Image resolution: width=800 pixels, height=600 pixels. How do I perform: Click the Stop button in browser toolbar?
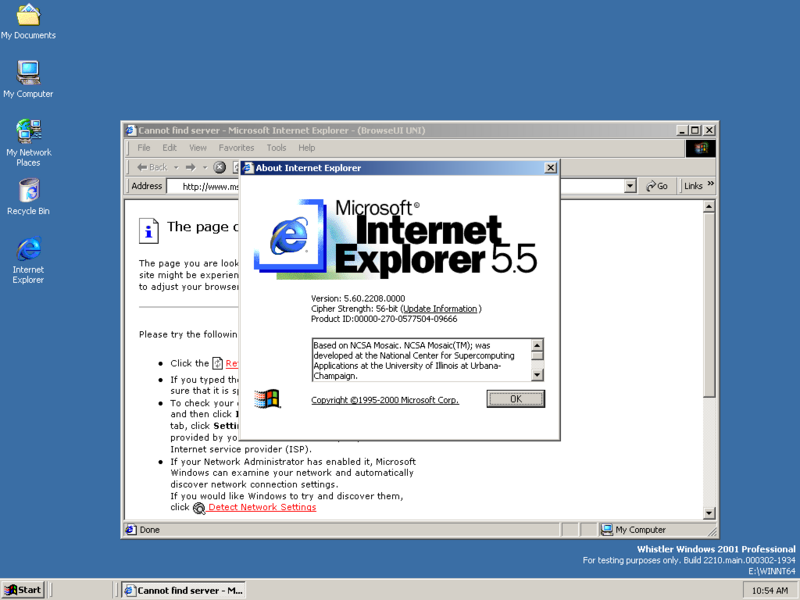pyautogui.click(x=219, y=167)
